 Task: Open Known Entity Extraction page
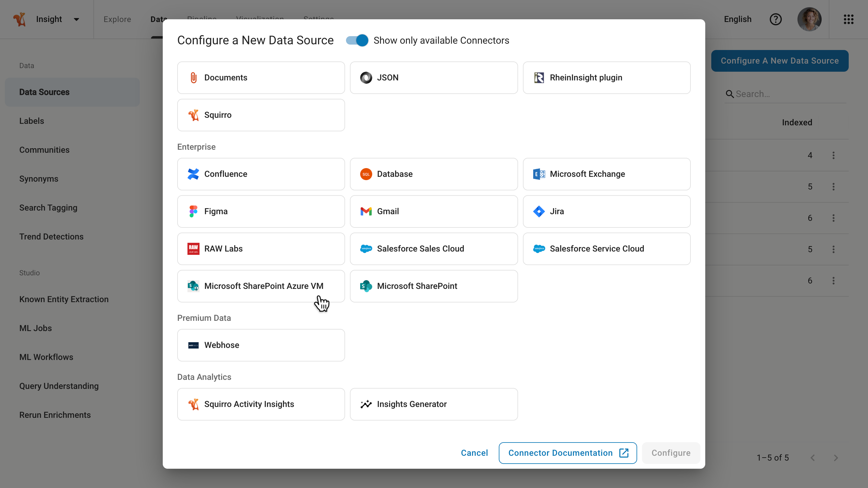[x=64, y=299]
